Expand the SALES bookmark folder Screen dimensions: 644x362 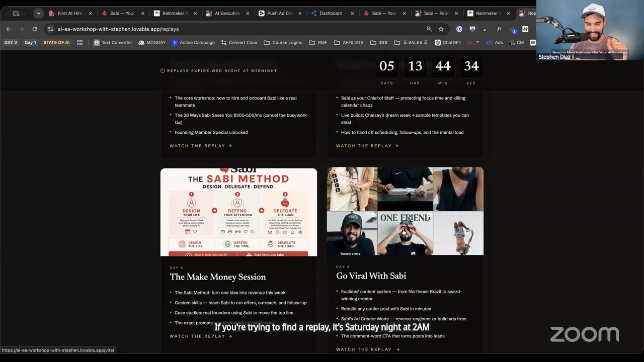411,43
